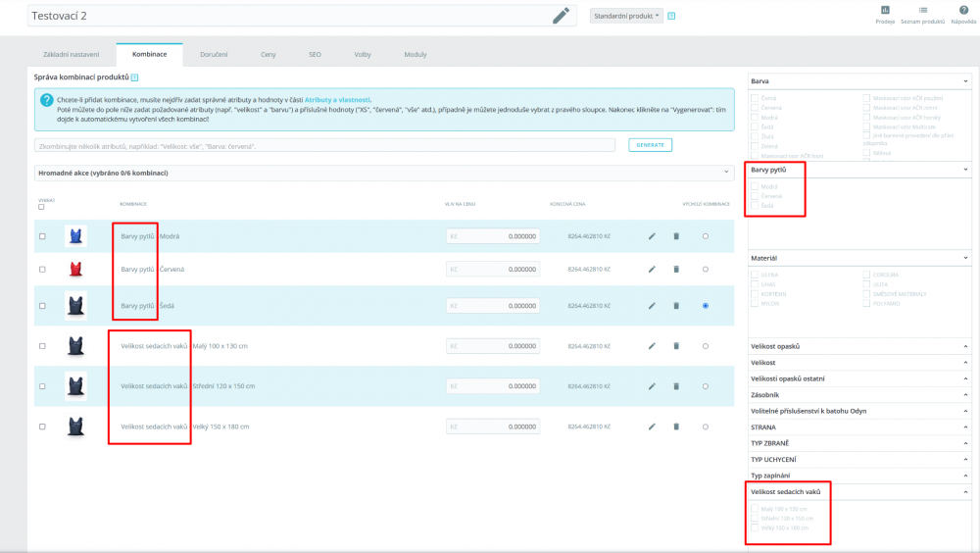This screenshot has width=980, height=553.
Task: Click the pencil icon beside product name Testovací 2
Action: click(x=561, y=16)
